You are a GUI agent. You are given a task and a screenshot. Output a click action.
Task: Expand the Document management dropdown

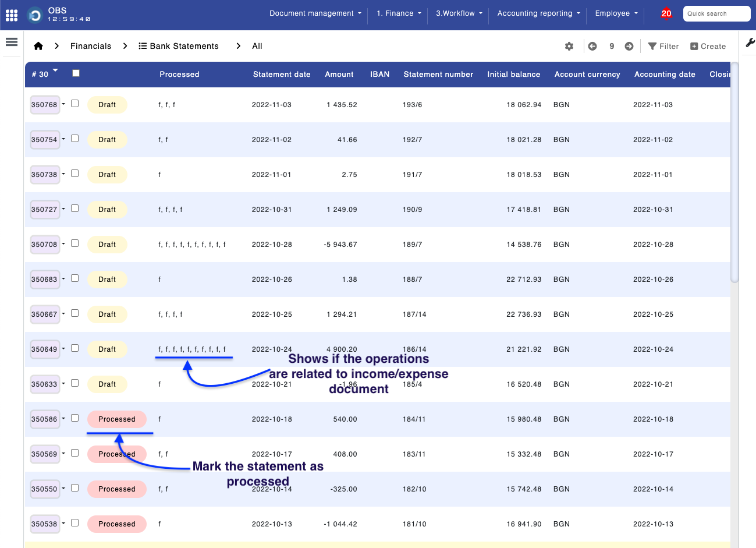tap(315, 13)
